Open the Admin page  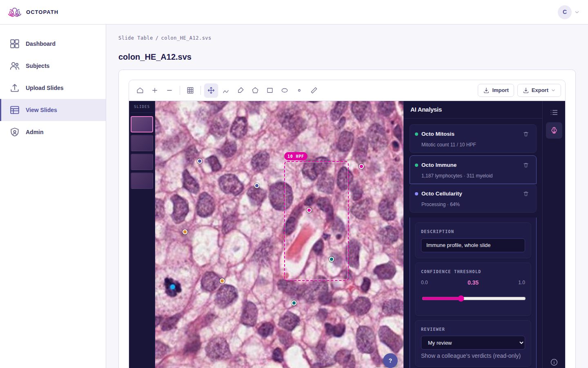pos(53,132)
